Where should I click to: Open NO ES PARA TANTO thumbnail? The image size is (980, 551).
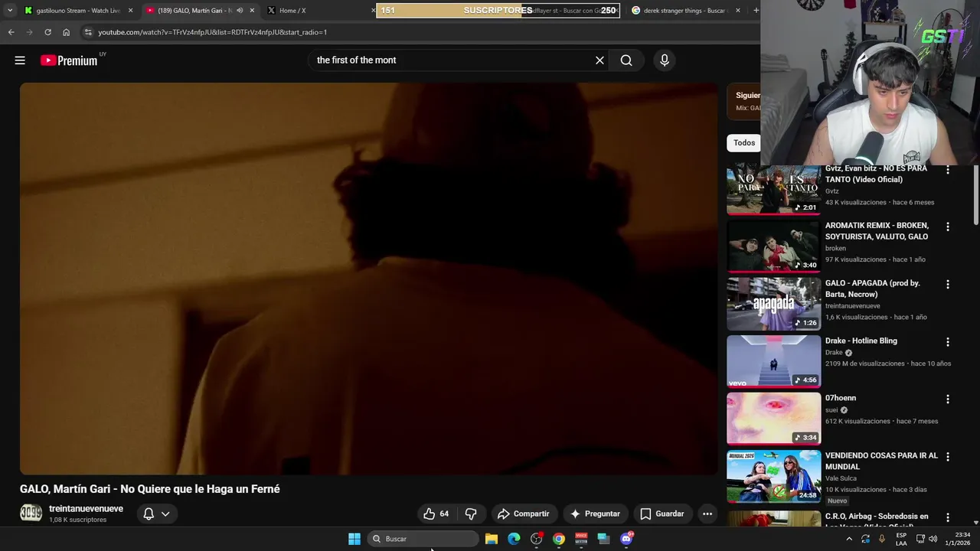tap(773, 189)
